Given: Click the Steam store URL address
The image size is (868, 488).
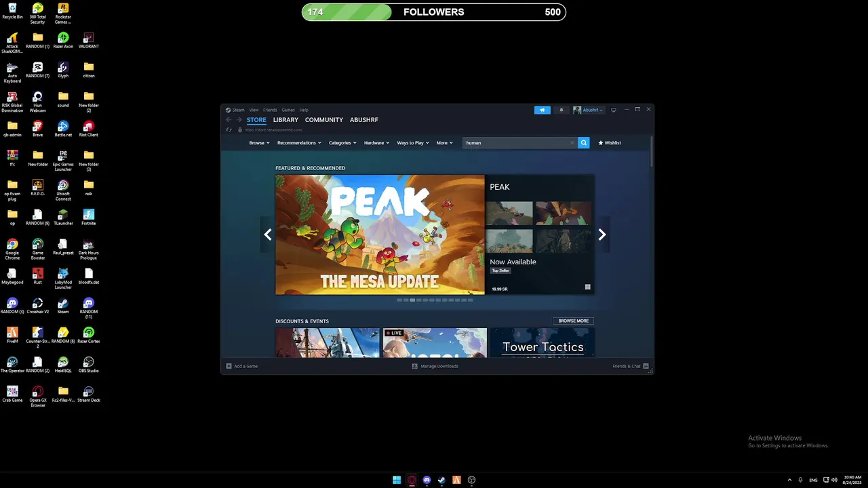Looking at the screenshot, I should pos(273,130).
